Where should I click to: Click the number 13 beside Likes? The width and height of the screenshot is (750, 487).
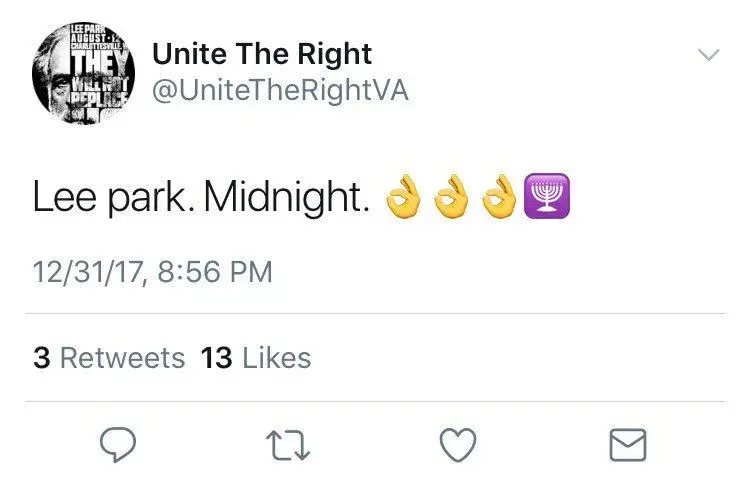[x=216, y=358]
